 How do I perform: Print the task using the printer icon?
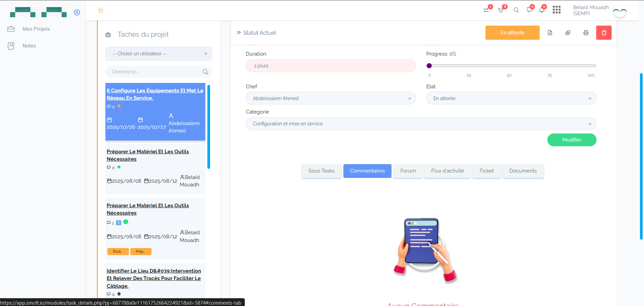click(x=586, y=33)
